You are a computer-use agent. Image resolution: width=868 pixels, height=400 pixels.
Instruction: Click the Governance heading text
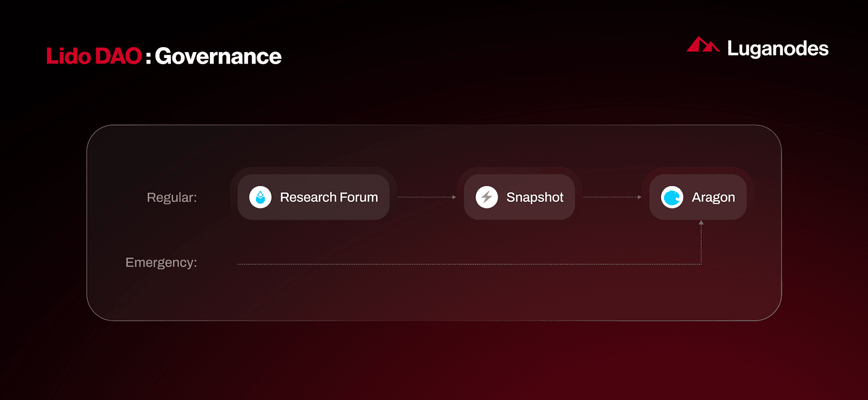click(x=218, y=56)
